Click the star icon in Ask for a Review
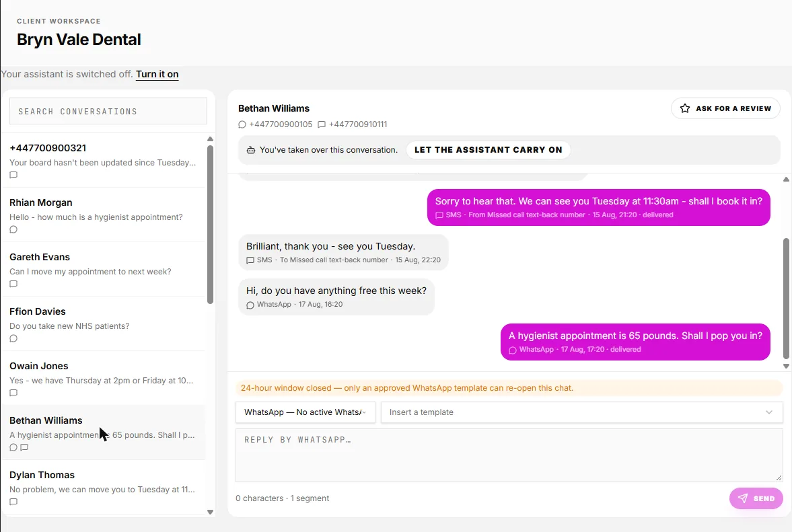 click(x=685, y=108)
